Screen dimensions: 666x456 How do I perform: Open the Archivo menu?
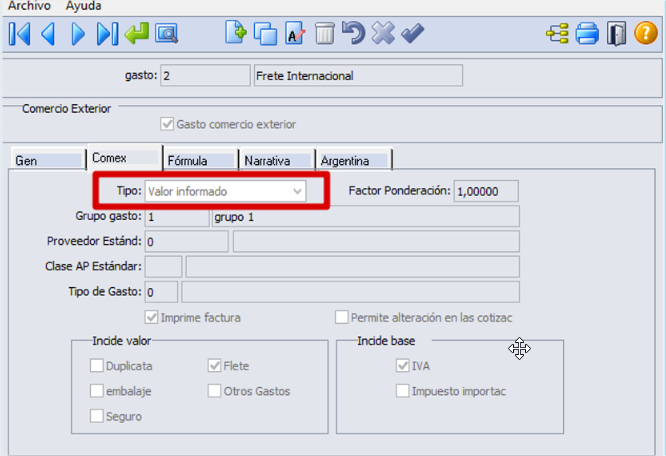(x=29, y=6)
